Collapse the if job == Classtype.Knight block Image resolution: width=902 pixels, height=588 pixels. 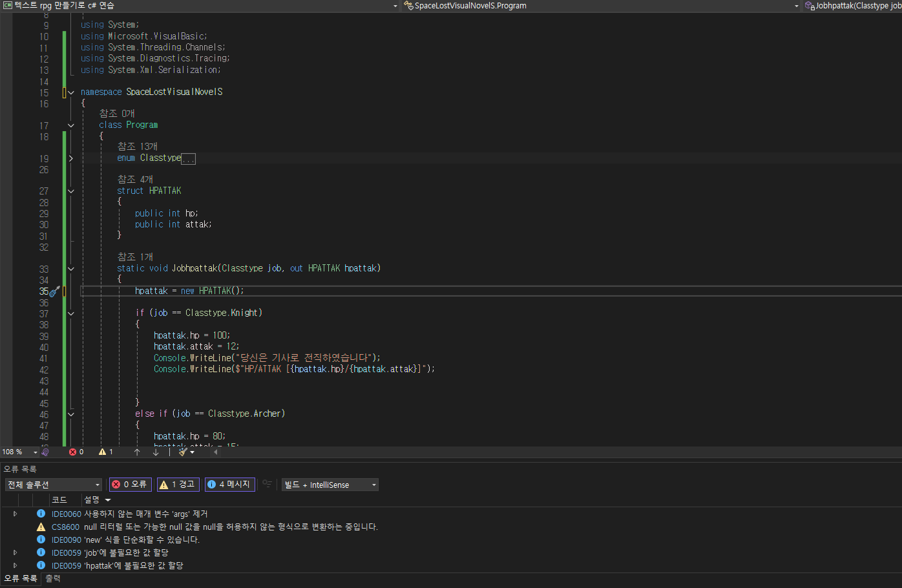71,313
